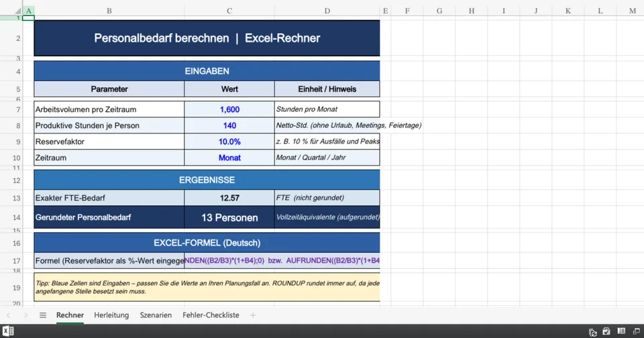Select the input cell with value 1,600
644x338 pixels.
point(229,110)
